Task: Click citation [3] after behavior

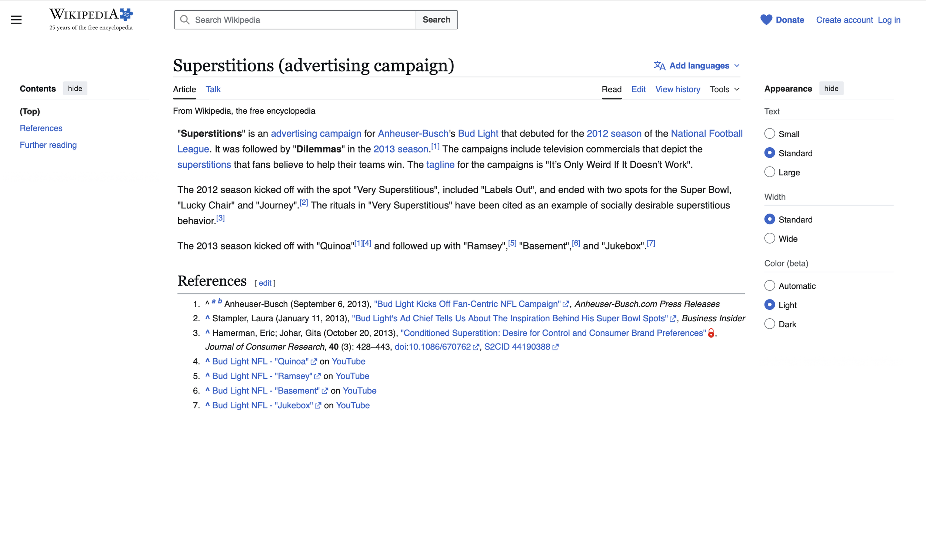Action: tap(220, 218)
